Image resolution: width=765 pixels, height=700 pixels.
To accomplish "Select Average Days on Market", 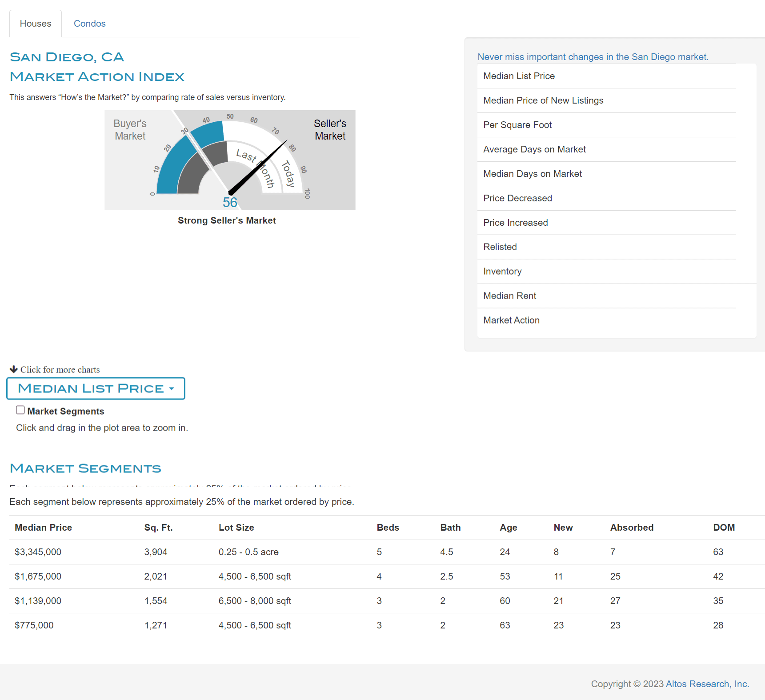I will coord(607,149).
